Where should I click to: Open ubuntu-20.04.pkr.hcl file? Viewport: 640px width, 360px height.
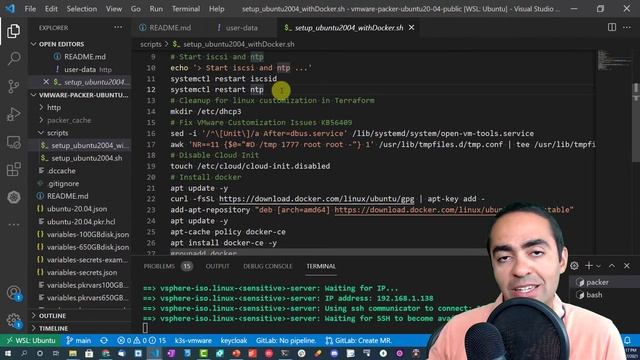(80, 222)
